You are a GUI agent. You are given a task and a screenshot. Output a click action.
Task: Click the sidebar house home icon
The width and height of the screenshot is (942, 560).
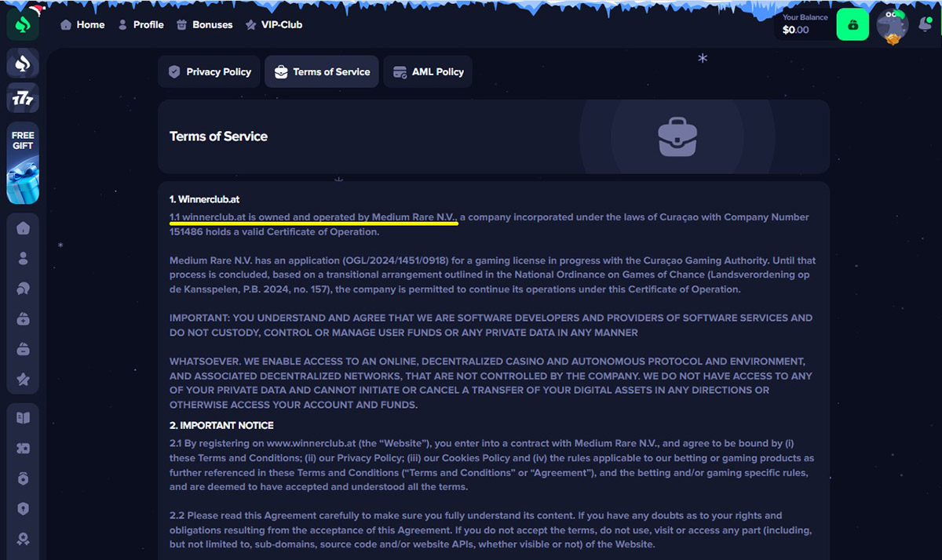click(x=23, y=228)
